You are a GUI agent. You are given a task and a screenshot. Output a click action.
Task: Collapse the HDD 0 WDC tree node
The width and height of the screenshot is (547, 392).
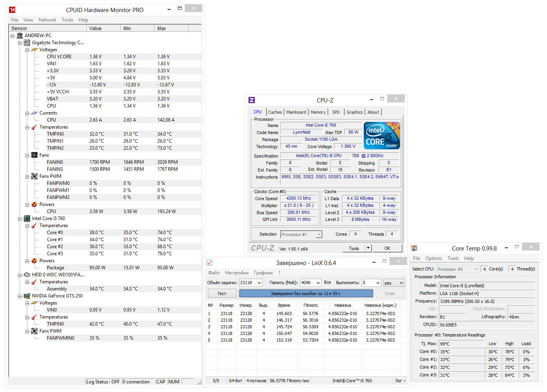20,275
